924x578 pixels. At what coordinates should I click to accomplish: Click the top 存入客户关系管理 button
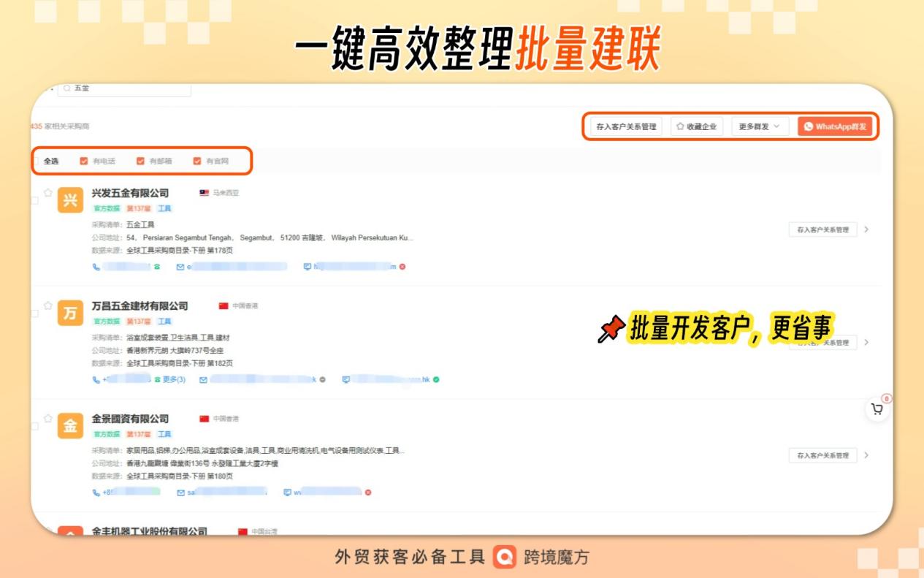click(626, 126)
